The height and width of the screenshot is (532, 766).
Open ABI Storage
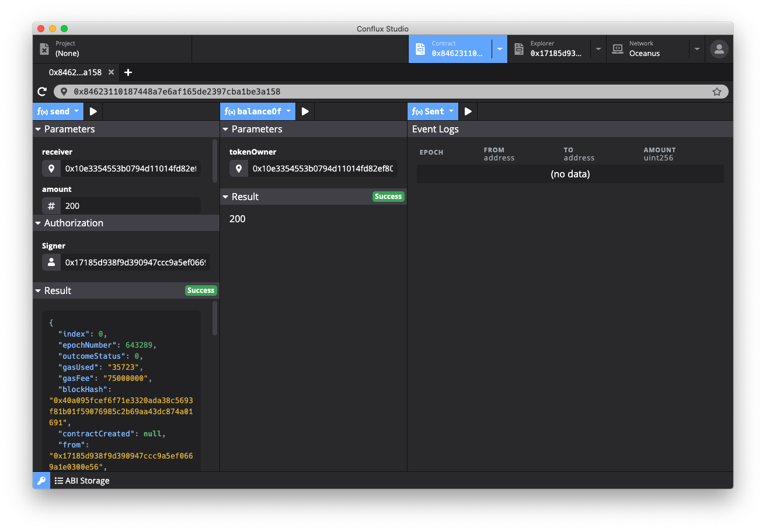pos(82,481)
